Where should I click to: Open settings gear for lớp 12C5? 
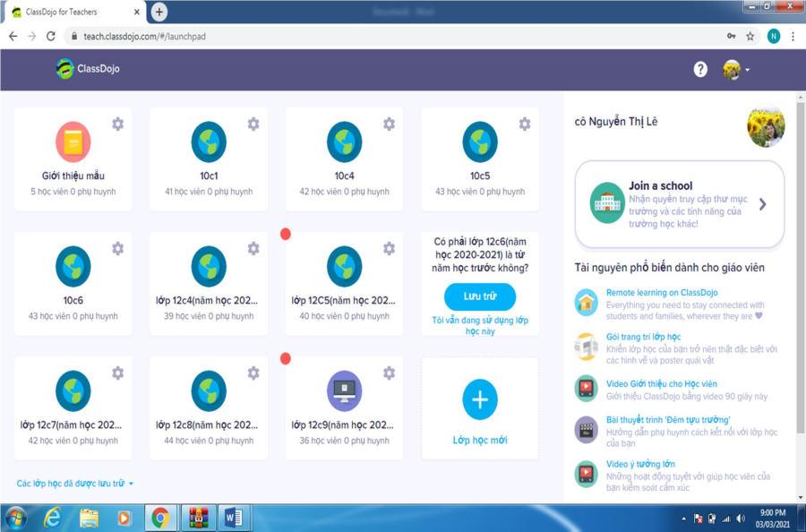point(390,248)
